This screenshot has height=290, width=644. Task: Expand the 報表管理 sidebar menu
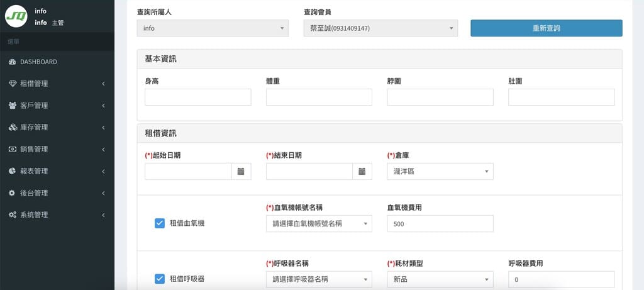pyautogui.click(x=57, y=171)
